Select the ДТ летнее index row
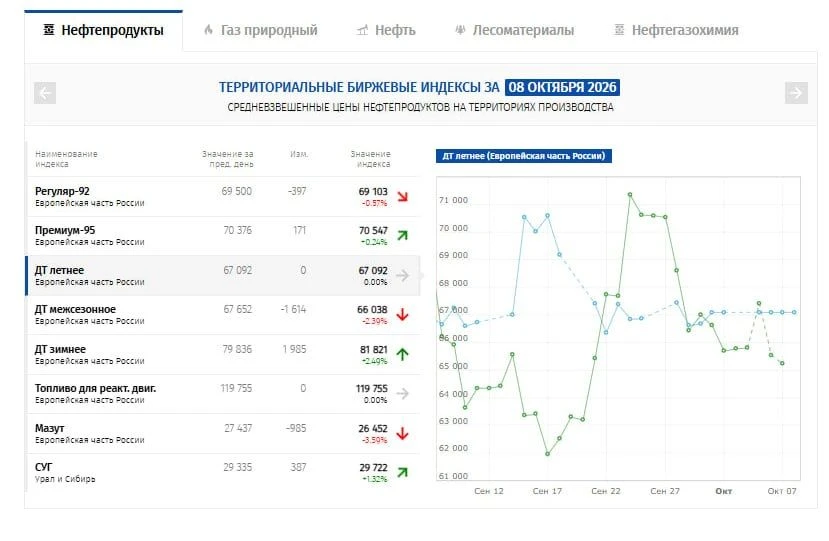Image resolution: width=829 pixels, height=541 pixels. pos(224,276)
